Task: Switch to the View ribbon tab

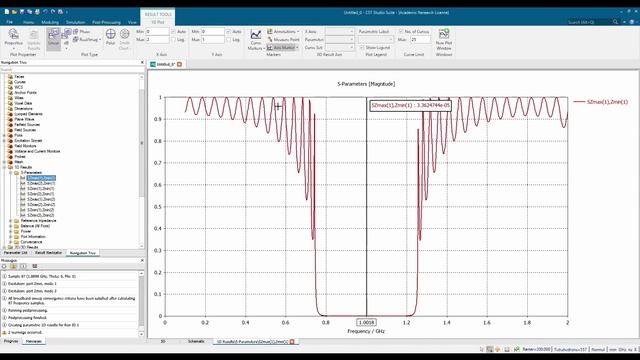Action: pyautogui.click(x=132, y=22)
